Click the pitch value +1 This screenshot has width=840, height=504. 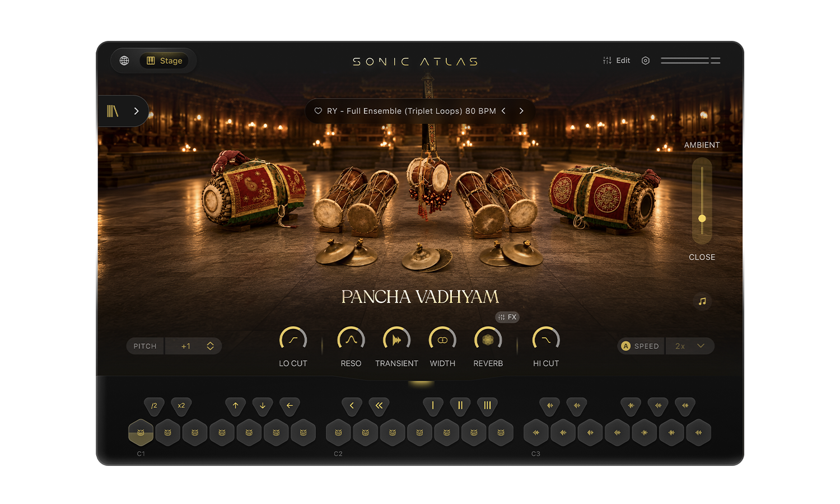(186, 346)
